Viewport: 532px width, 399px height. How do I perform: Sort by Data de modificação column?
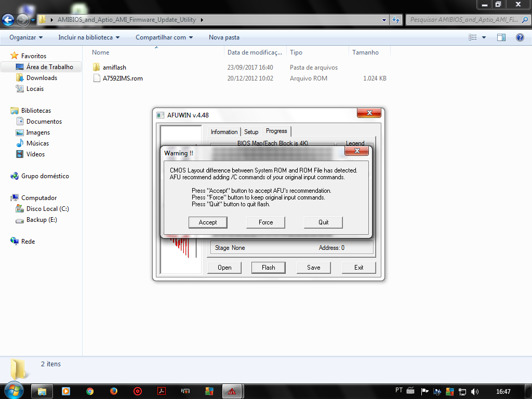255,52
